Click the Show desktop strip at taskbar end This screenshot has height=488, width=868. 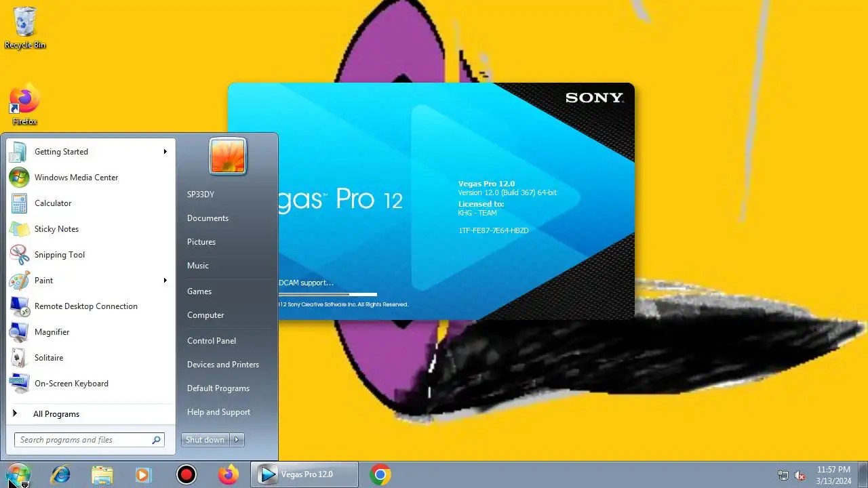(863, 474)
